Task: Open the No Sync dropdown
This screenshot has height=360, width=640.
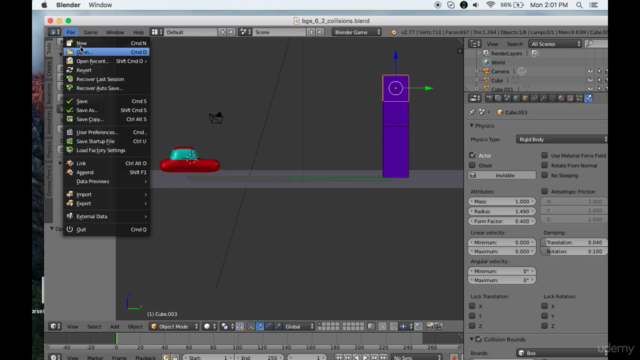Action: tap(416, 357)
